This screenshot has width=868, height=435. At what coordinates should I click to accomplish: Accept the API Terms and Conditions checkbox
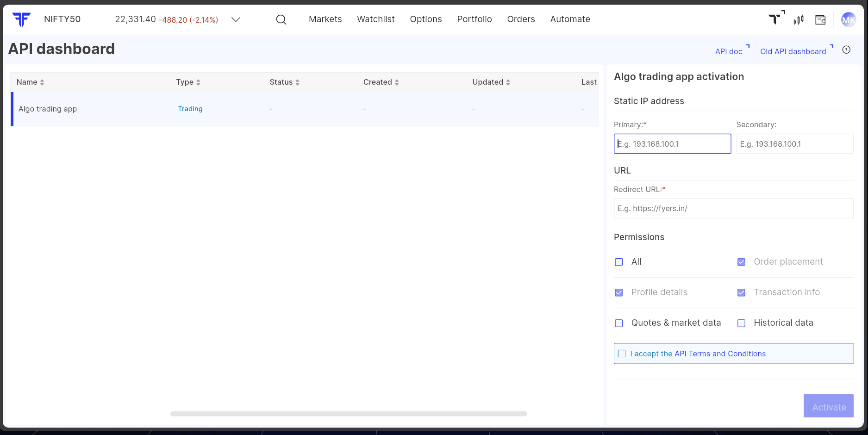coord(622,354)
